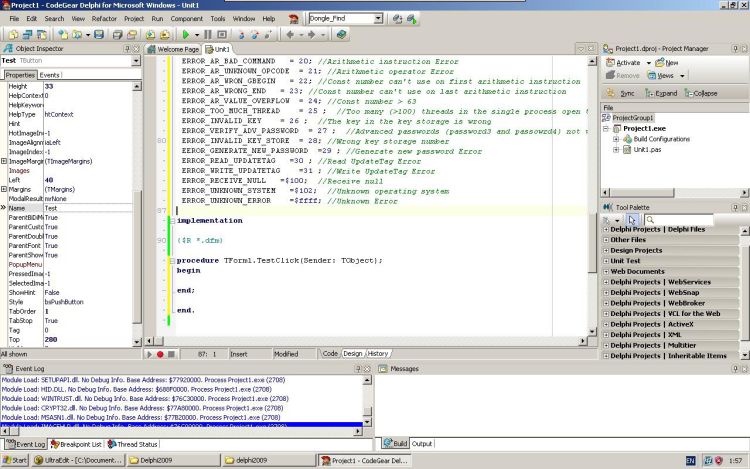
Task: Click the Expand button in Project Manager
Action: [x=661, y=93]
